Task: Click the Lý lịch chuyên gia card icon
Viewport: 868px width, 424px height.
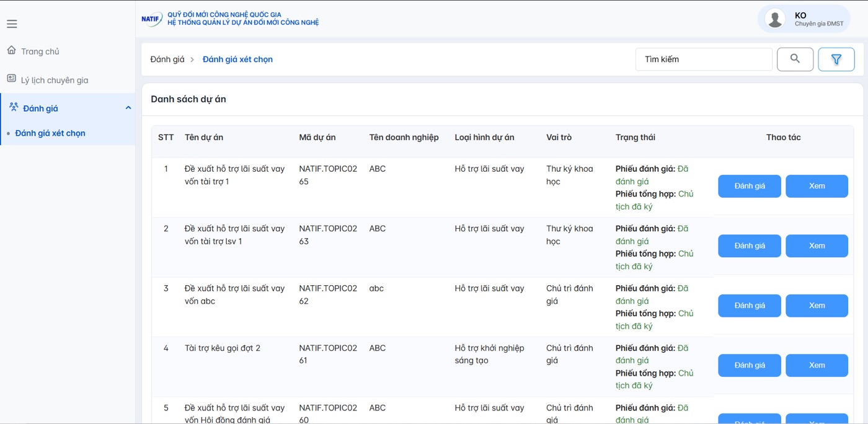Action: (11, 79)
